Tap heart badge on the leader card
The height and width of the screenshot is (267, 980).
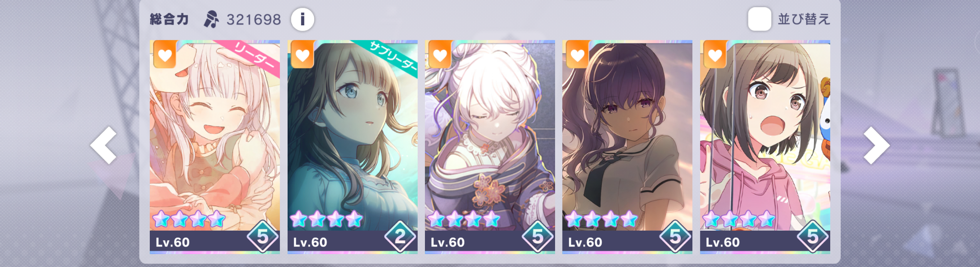coord(165,55)
